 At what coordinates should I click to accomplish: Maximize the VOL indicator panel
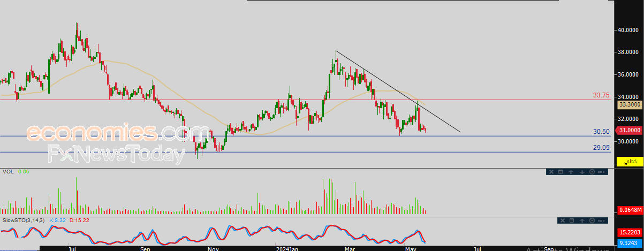[560, 172]
